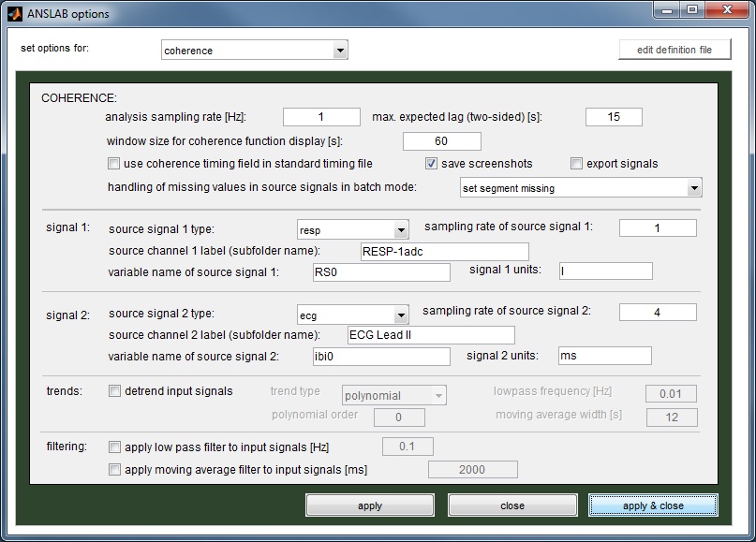Uncheck the save screenshots checkbox

click(x=431, y=163)
